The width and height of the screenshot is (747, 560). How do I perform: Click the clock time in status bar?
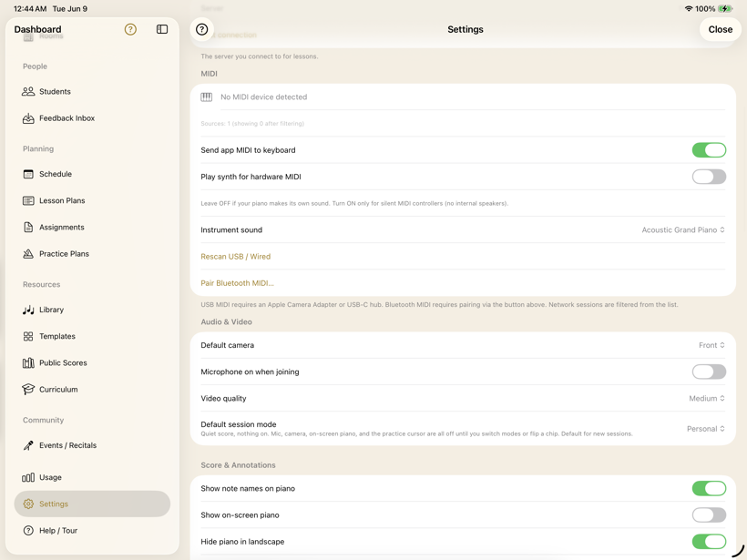pos(30,8)
